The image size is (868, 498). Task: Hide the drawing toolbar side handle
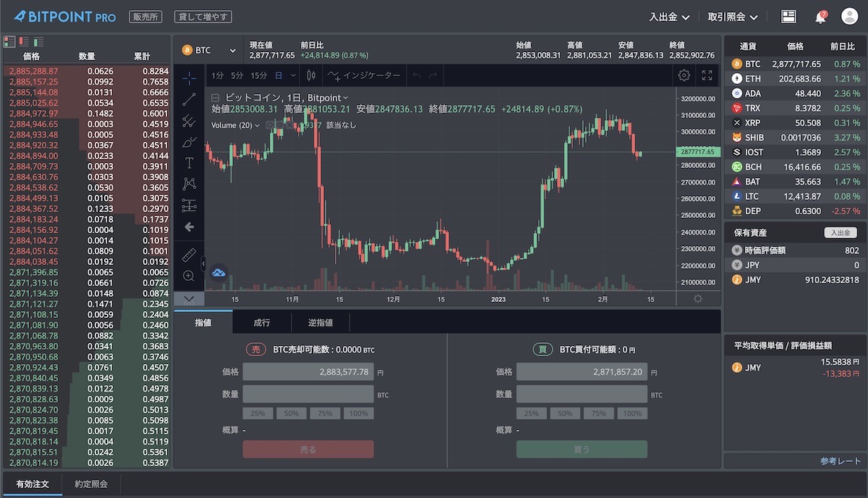pyautogui.click(x=203, y=264)
